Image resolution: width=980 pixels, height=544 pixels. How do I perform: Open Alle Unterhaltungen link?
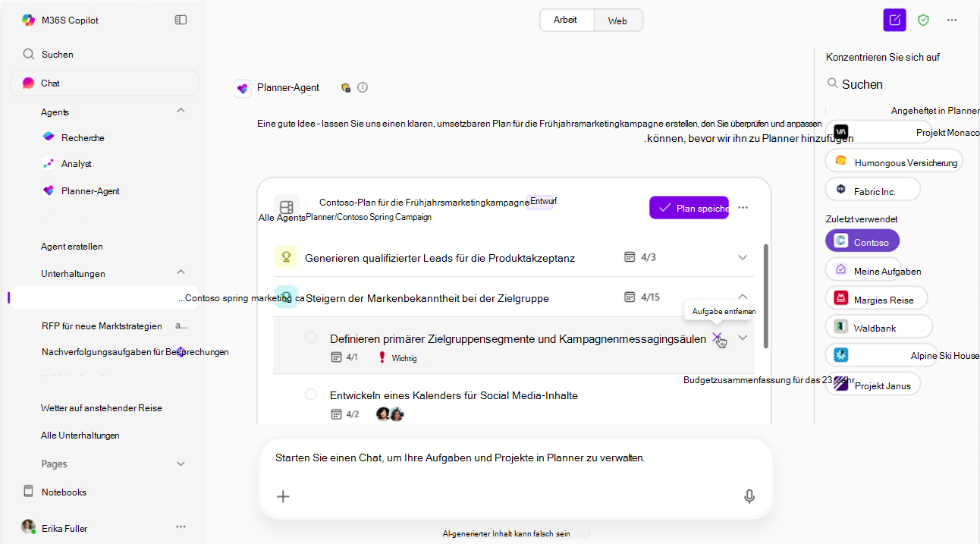[x=80, y=435]
